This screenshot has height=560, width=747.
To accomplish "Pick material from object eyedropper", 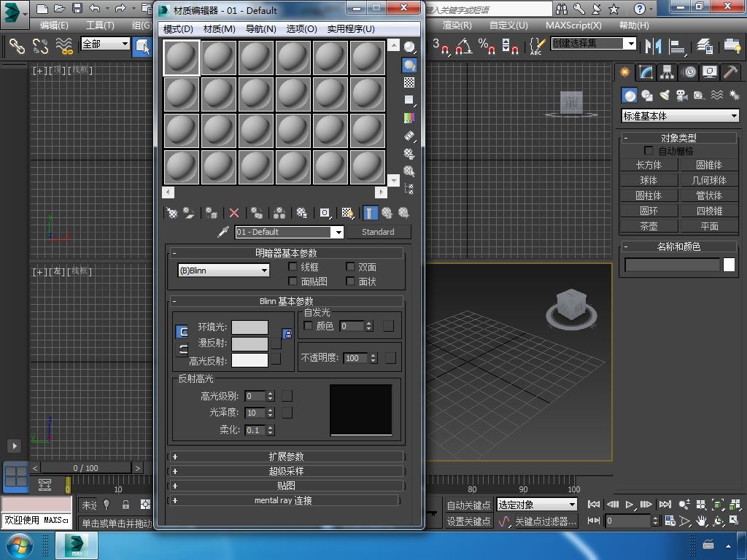I will (x=223, y=232).
